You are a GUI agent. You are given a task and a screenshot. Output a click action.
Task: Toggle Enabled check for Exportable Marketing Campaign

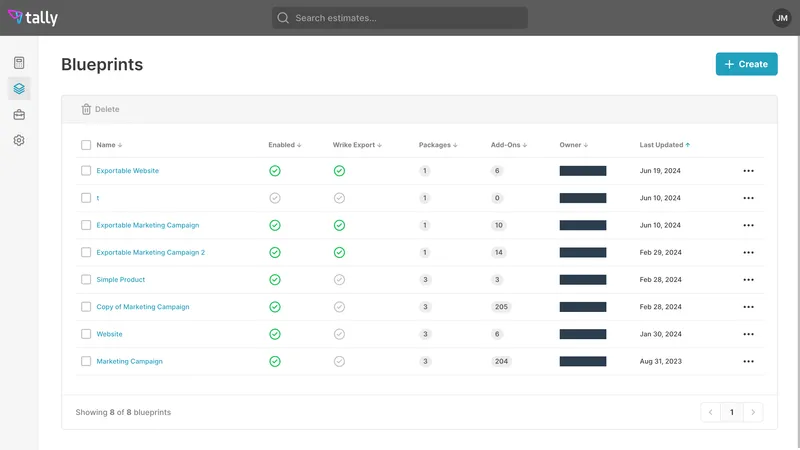click(275, 225)
